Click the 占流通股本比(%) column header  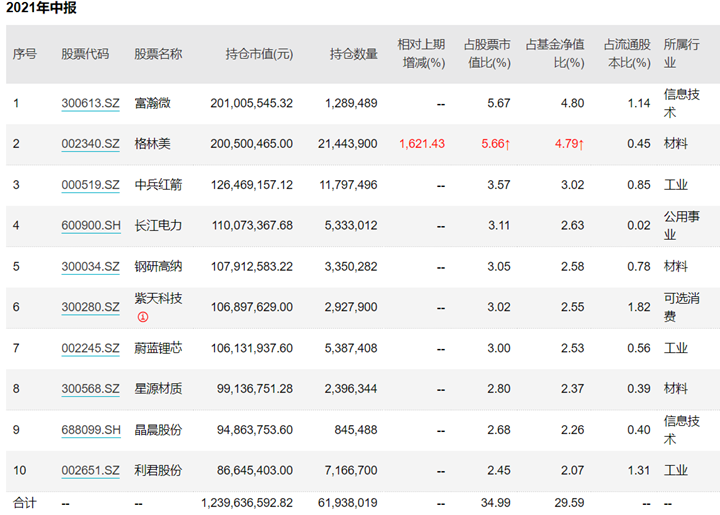[627, 54]
